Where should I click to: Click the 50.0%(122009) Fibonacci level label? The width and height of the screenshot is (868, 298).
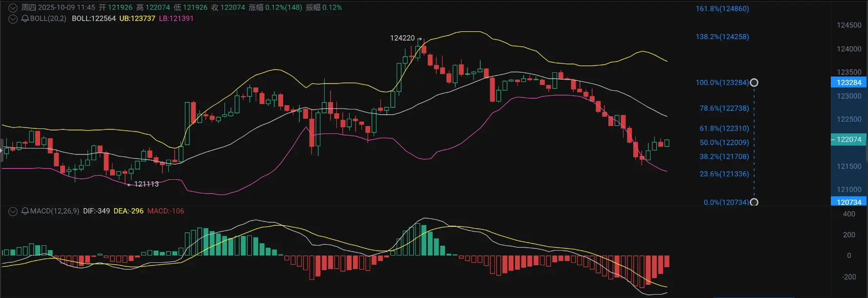[x=724, y=143]
